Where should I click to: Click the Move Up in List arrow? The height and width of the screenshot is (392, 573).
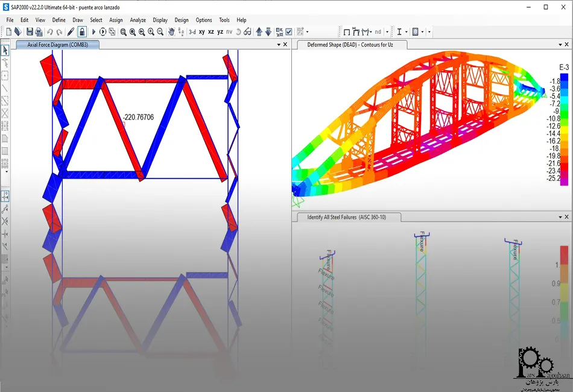point(259,32)
